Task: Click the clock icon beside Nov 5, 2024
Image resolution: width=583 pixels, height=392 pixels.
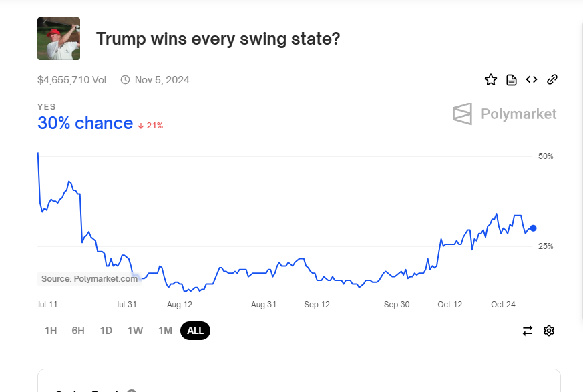Action: [x=126, y=80]
